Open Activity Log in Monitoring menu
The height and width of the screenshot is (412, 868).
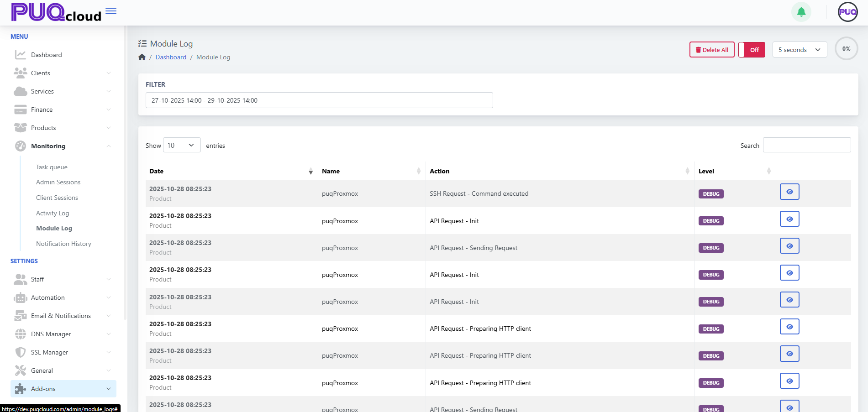click(53, 213)
